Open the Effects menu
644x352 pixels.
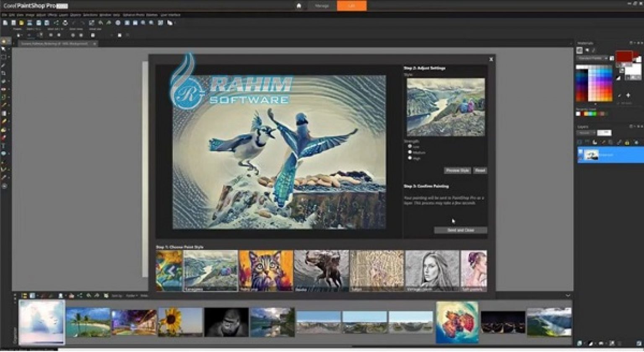pos(52,15)
